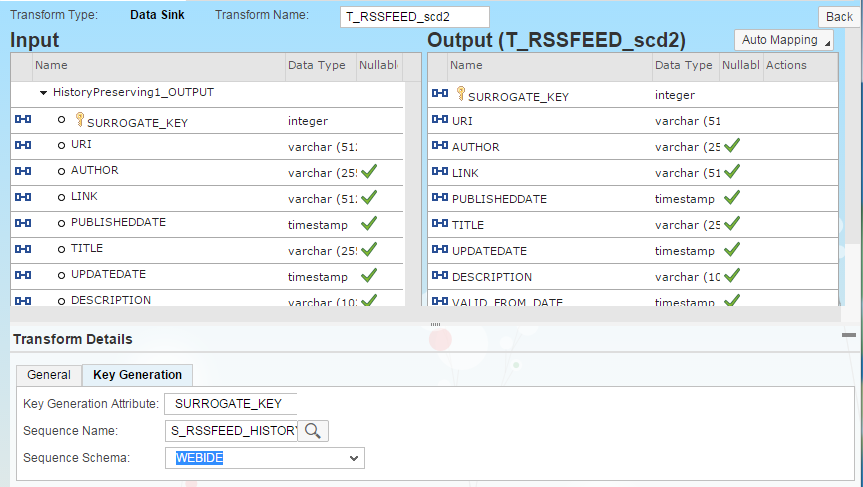Click key icon of output SURROGATE_KEY
Viewport: 863px width, 487px height.
461,94
